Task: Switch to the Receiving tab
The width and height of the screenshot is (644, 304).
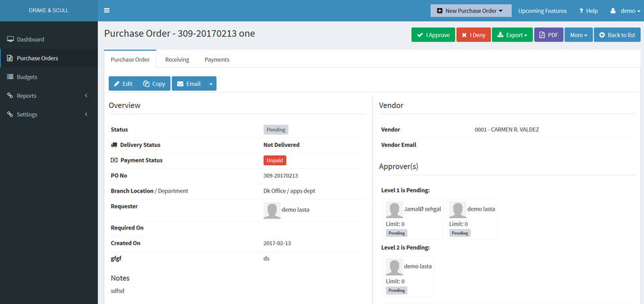Action: [177, 60]
